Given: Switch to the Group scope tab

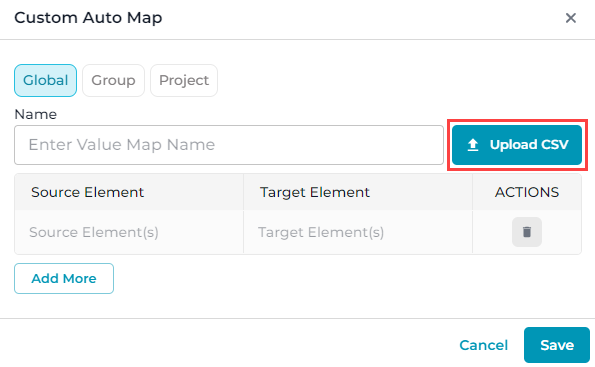Looking at the screenshot, I should coord(113,80).
